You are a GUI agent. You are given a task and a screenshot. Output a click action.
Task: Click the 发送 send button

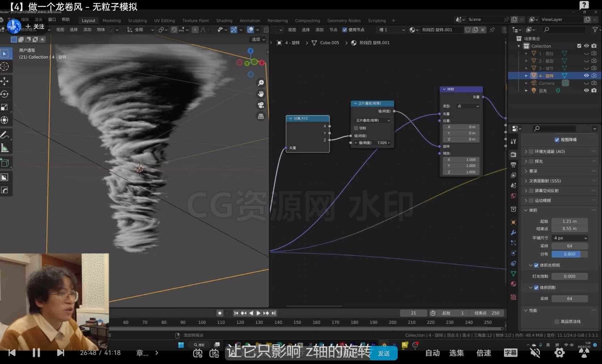pyautogui.click(x=384, y=353)
